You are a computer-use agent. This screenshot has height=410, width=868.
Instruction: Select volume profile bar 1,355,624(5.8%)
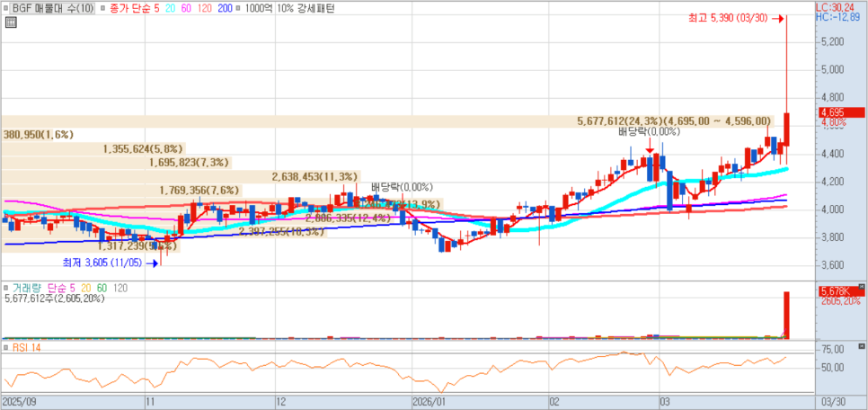coord(93,149)
